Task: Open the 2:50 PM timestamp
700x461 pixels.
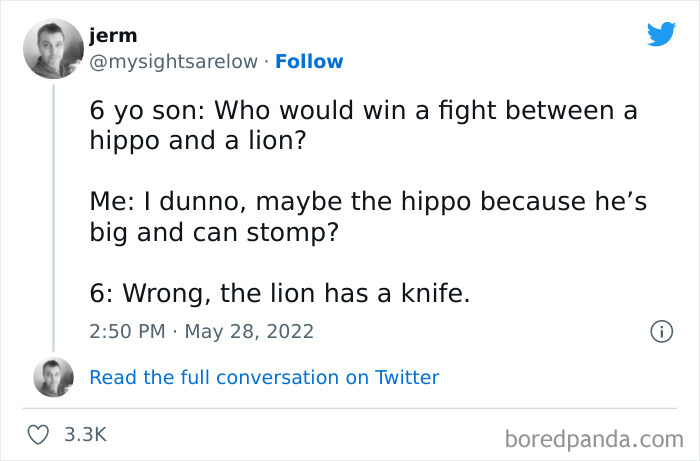Action: tap(126, 331)
